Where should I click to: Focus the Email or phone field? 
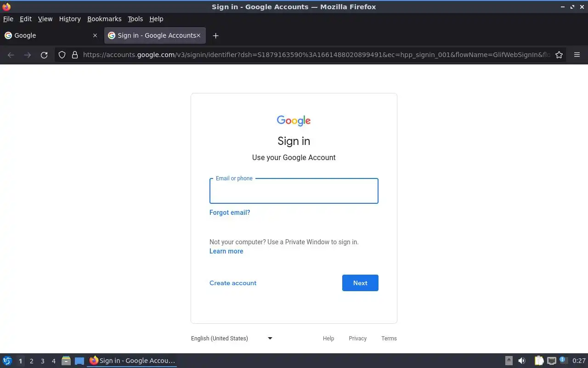pyautogui.click(x=294, y=191)
